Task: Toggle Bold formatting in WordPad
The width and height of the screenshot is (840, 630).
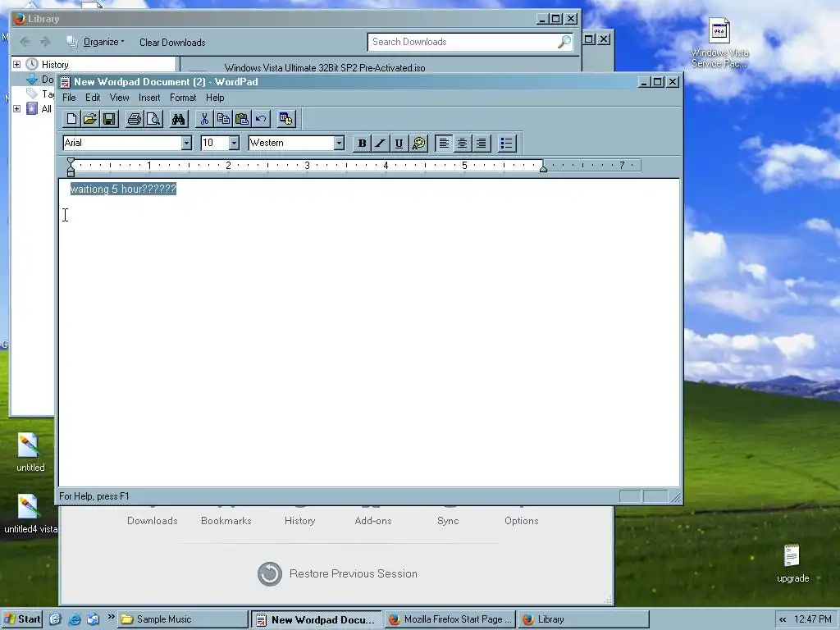Action: coord(362,143)
